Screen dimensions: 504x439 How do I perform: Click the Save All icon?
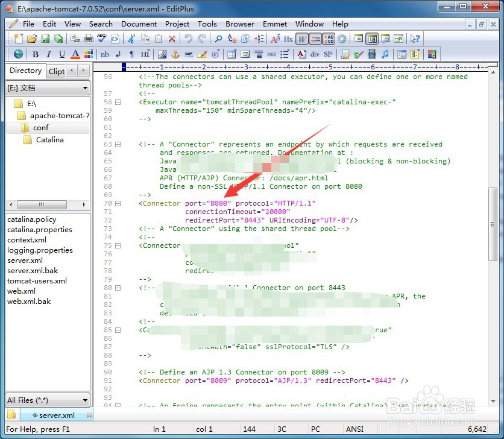(58, 39)
